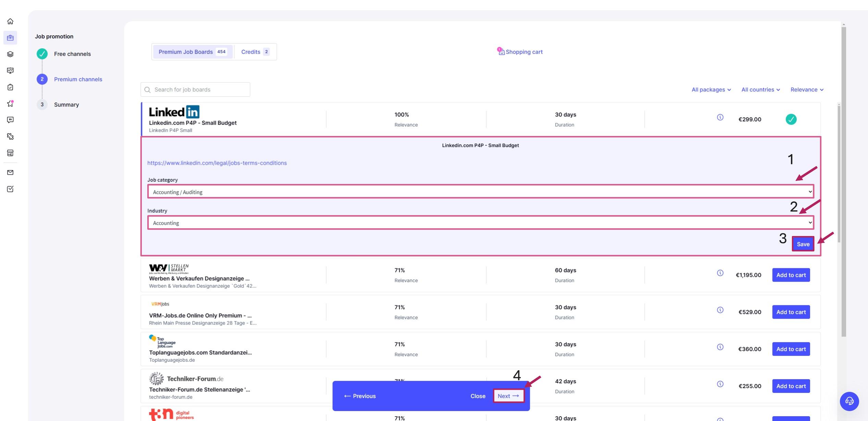Expand the All packages filter
The height and width of the screenshot is (421, 868).
pos(711,90)
